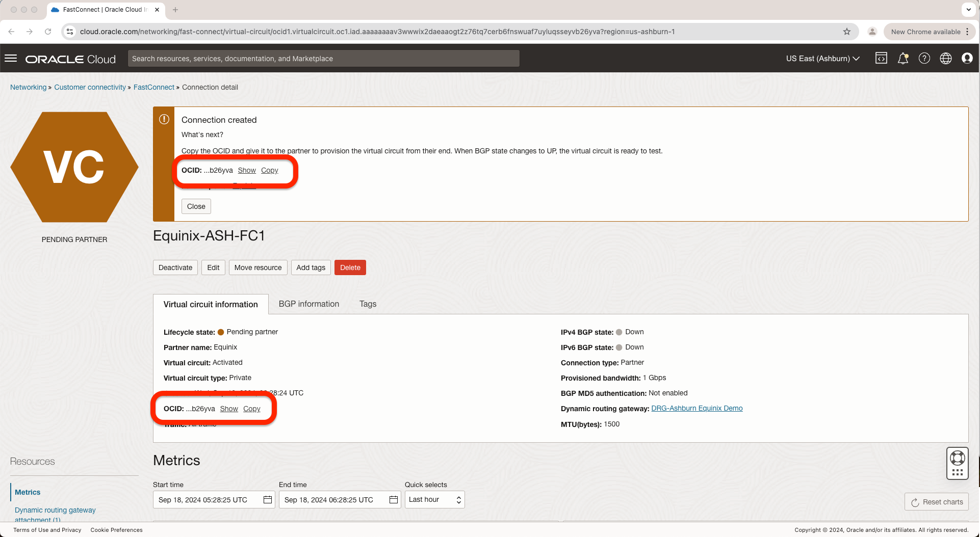Viewport: 980px width, 537px height.
Task: Click the Deactivate button
Action: click(175, 267)
